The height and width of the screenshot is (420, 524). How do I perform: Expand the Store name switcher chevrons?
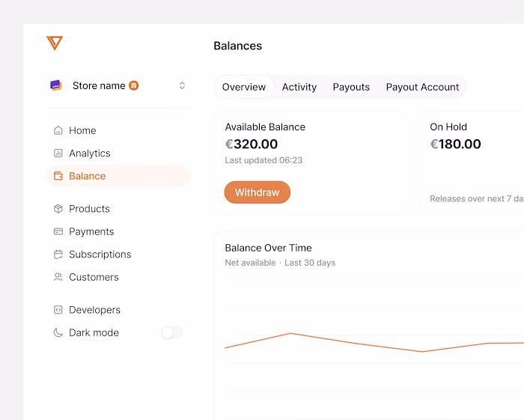point(182,85)
